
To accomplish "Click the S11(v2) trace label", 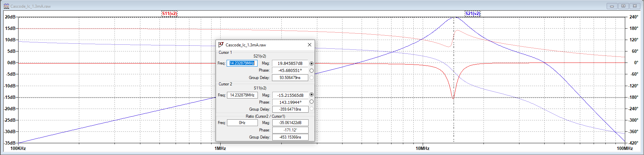I will 169,13.
